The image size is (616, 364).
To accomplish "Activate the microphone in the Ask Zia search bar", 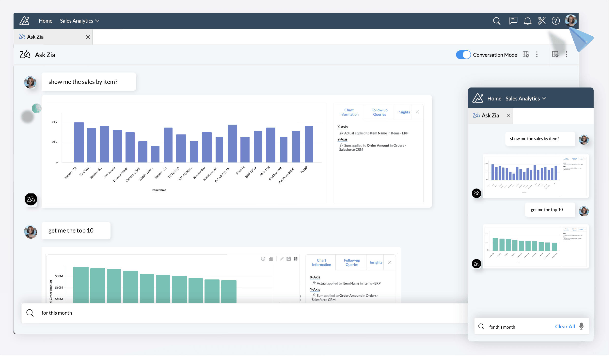I will (581, 326).
